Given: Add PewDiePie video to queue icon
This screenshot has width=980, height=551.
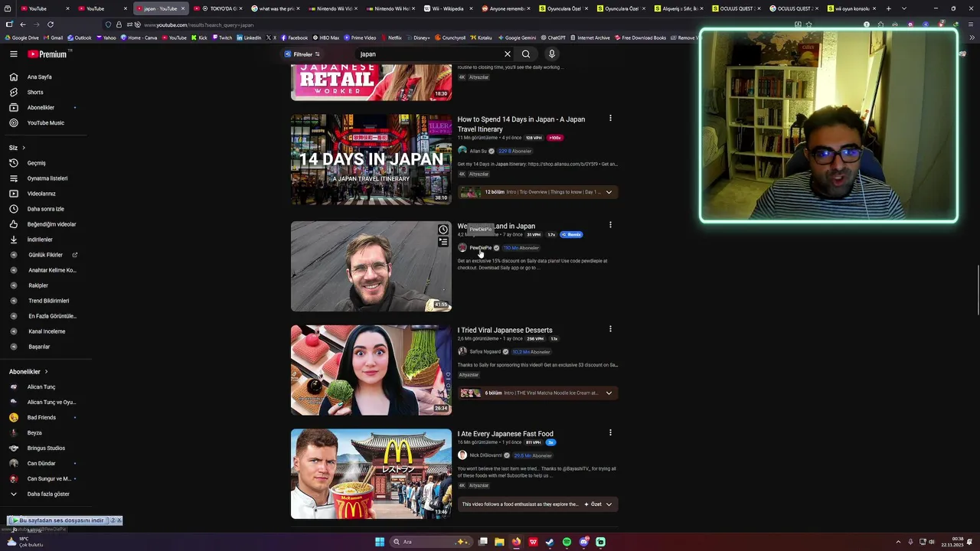Looking at the screenshot, I should pos(443,242).
